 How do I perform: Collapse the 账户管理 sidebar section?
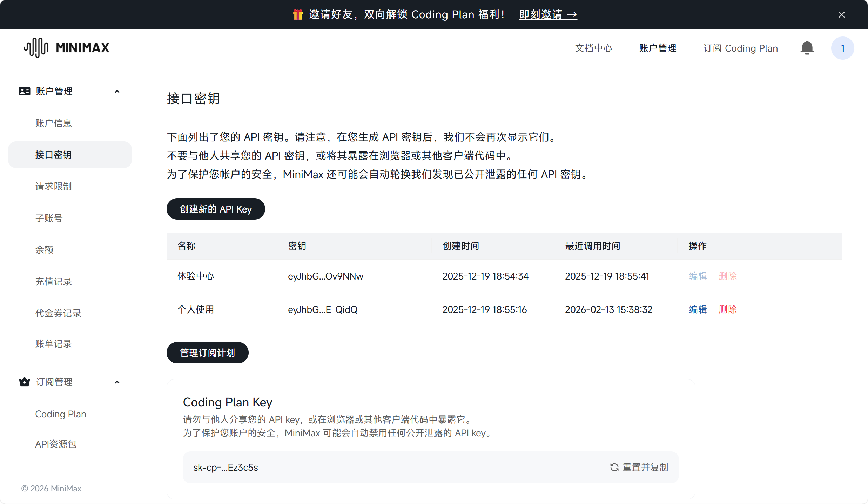point(117,92)
